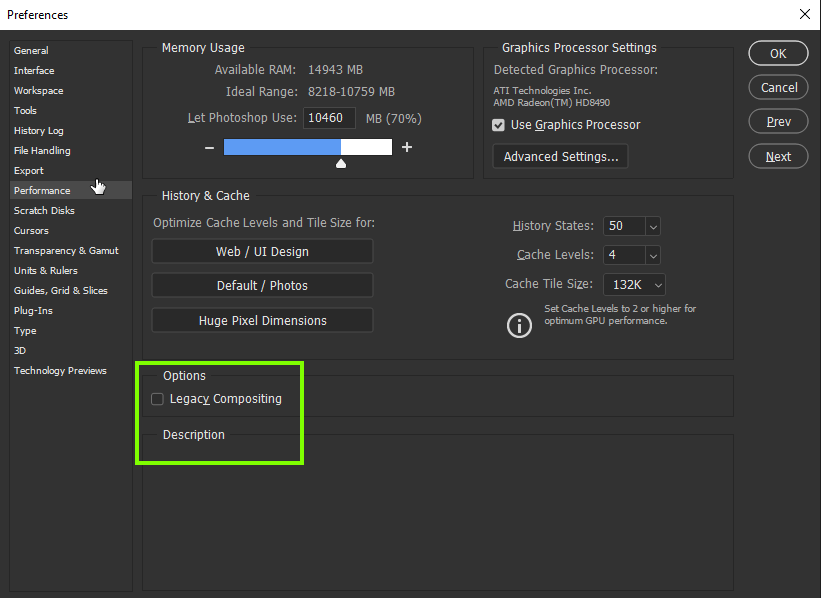The width and height of the screenshot is (821, 598).
Task: Open the Cache Levels dropdown
Action: (x=652, y=255)
